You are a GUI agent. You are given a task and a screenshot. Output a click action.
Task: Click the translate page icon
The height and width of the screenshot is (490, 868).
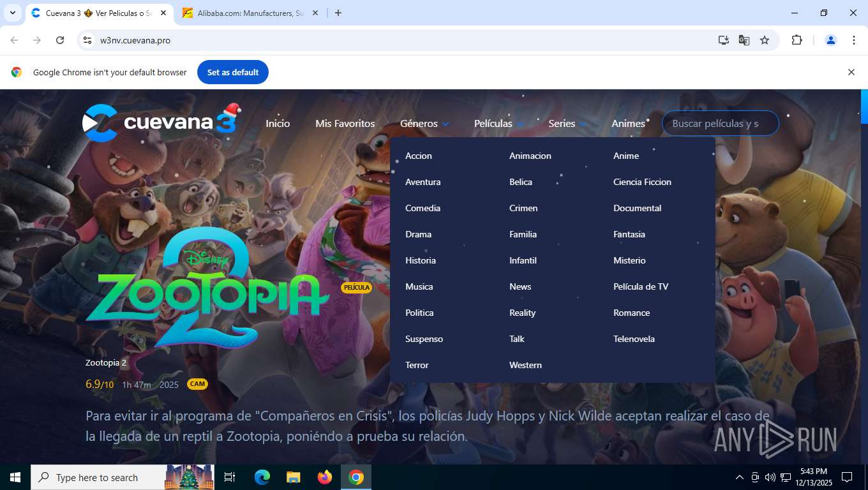(x=744, y=40)
